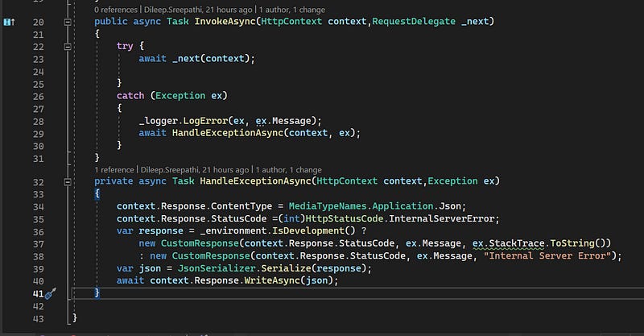Viewport: 644px width, 336px height.
Task: Click 'Dileep.Sreepathi, 21 hours ago' above HandleExceptionAsync
Action: tap(195, 169)
